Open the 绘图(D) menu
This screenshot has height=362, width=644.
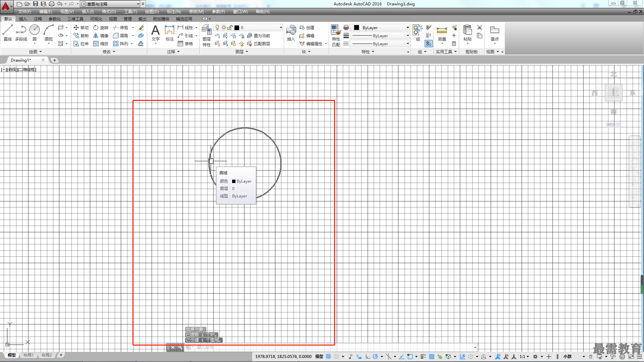(x=152, y=12)
